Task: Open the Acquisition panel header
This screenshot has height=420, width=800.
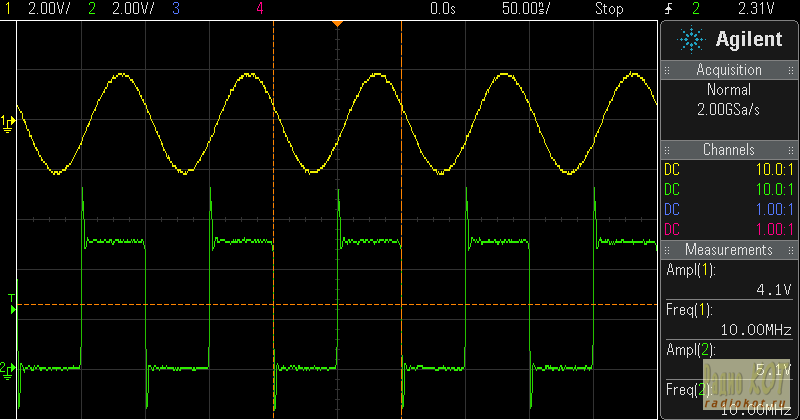Action: coord(728,70)
